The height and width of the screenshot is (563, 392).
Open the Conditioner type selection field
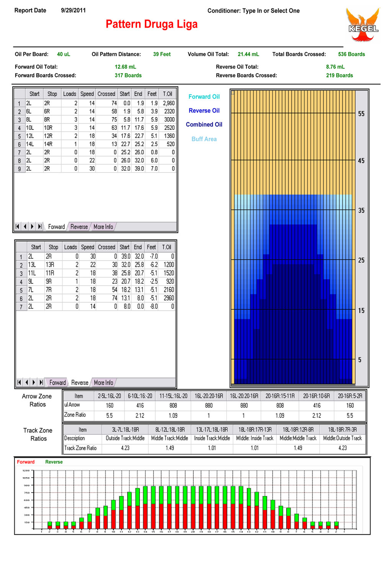(271, 11)
